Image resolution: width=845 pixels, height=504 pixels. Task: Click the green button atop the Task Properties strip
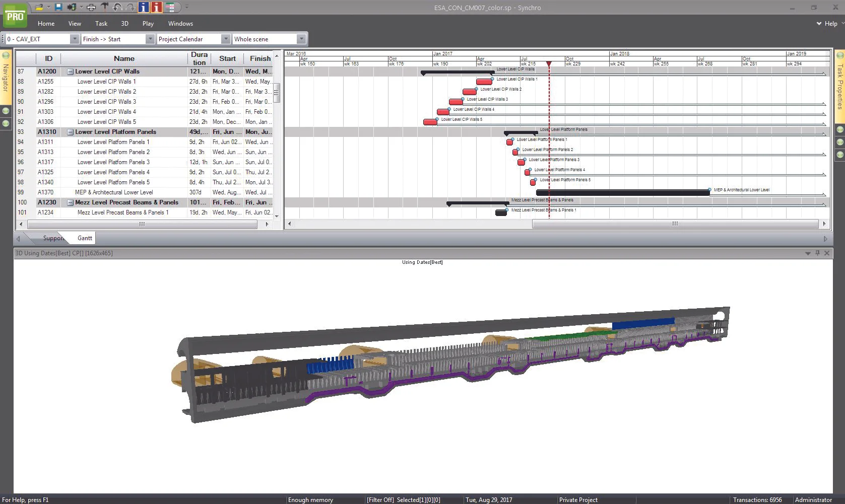click(840, 55)
